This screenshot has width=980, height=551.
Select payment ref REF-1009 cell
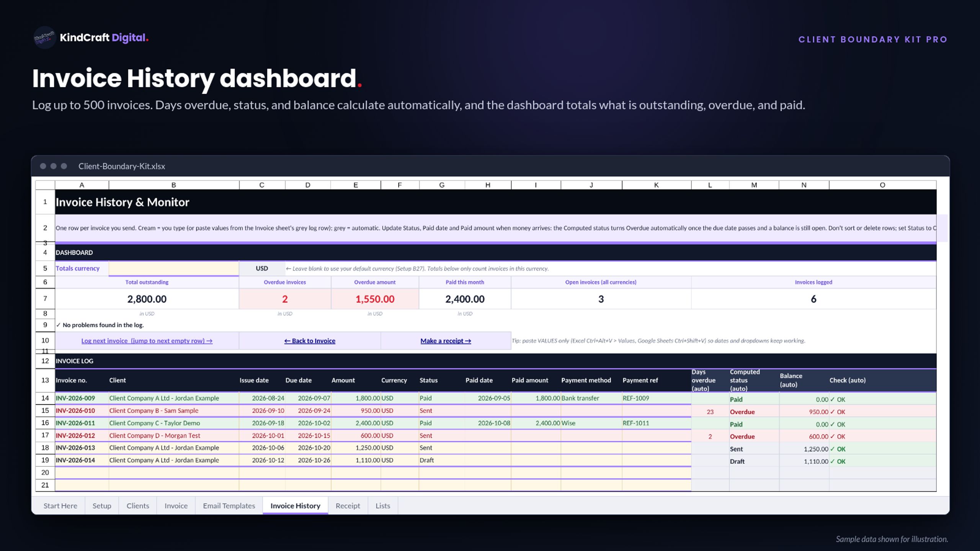click(x=657, y=398)
